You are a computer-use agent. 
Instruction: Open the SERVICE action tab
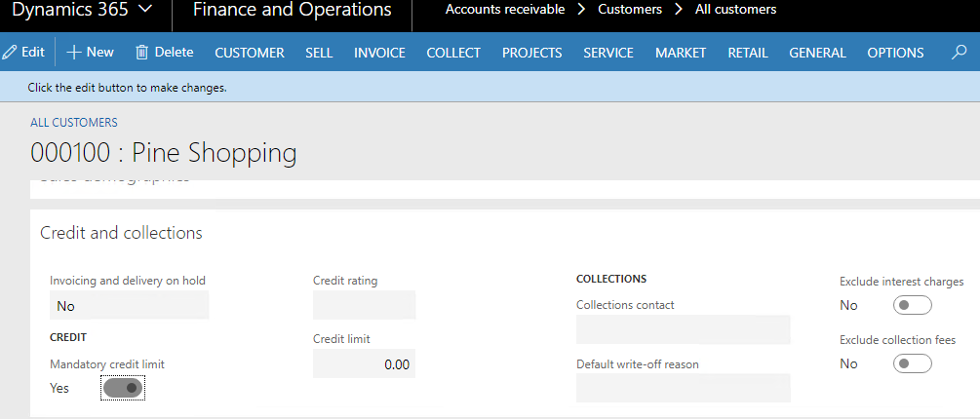[608, 53]
